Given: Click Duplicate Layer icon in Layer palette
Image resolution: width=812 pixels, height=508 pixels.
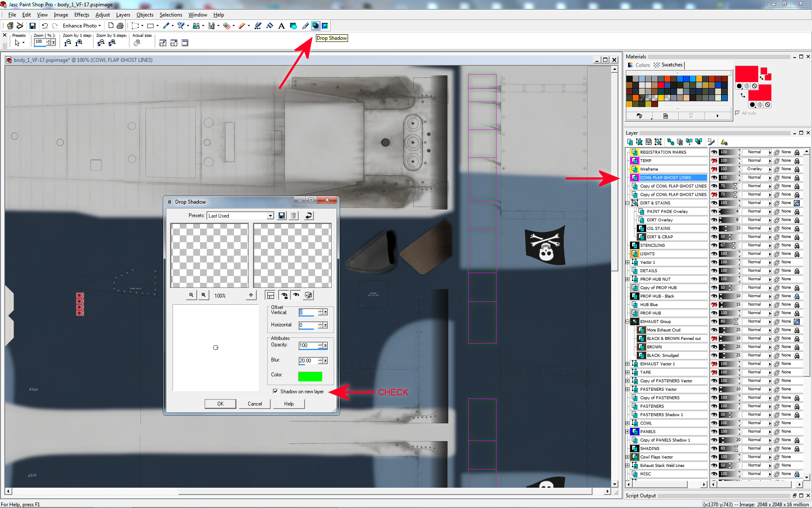Looking at the screenshot, I should click(x=671, y=142).
